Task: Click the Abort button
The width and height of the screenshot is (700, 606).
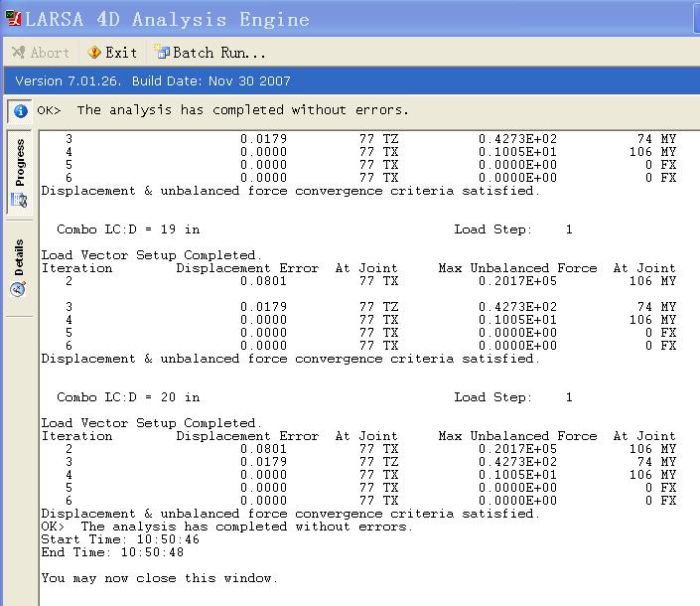Action: click(41, 53)
